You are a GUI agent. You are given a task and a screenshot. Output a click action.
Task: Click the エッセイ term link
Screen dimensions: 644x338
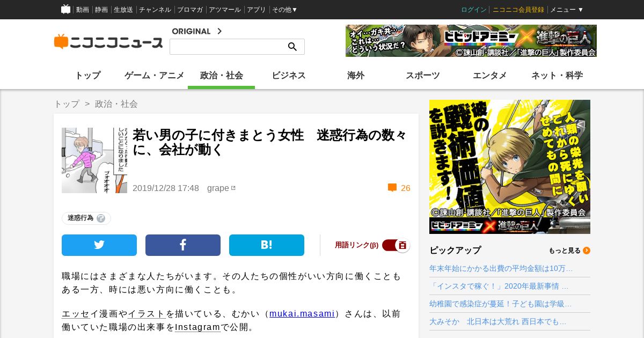pos(75,314)
